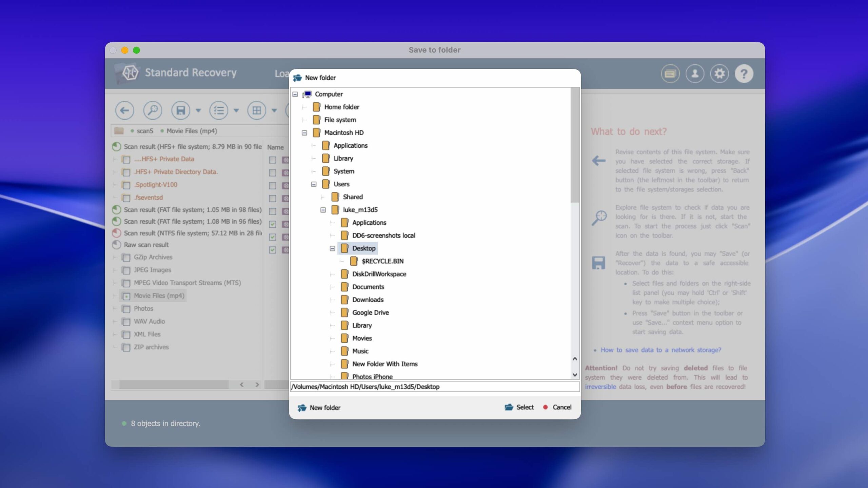Toggle the Movie Files (mp4) checkbox
The image size is (868, 488).
click(x=126, y=296)
